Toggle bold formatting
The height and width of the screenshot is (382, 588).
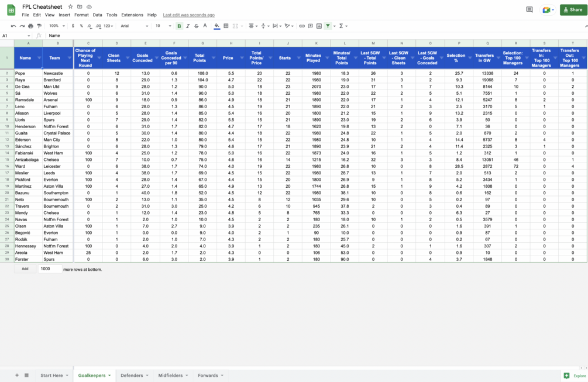pyautogui.click(x=179, y=26)
